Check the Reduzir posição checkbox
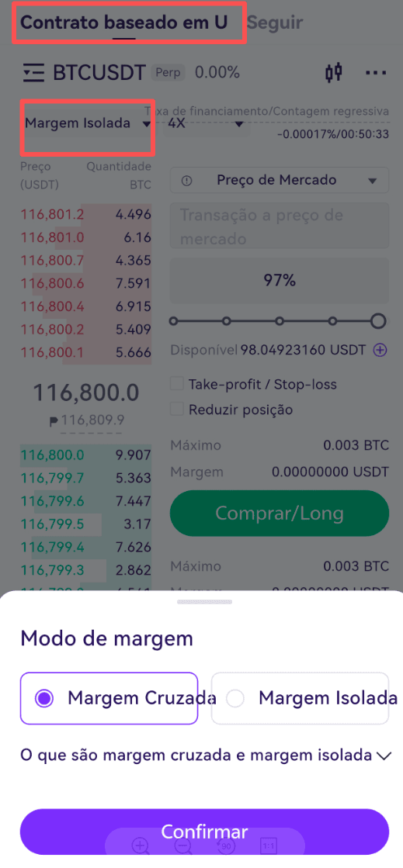This screenshot has height=868, width=403. click(x=177, y=410)
